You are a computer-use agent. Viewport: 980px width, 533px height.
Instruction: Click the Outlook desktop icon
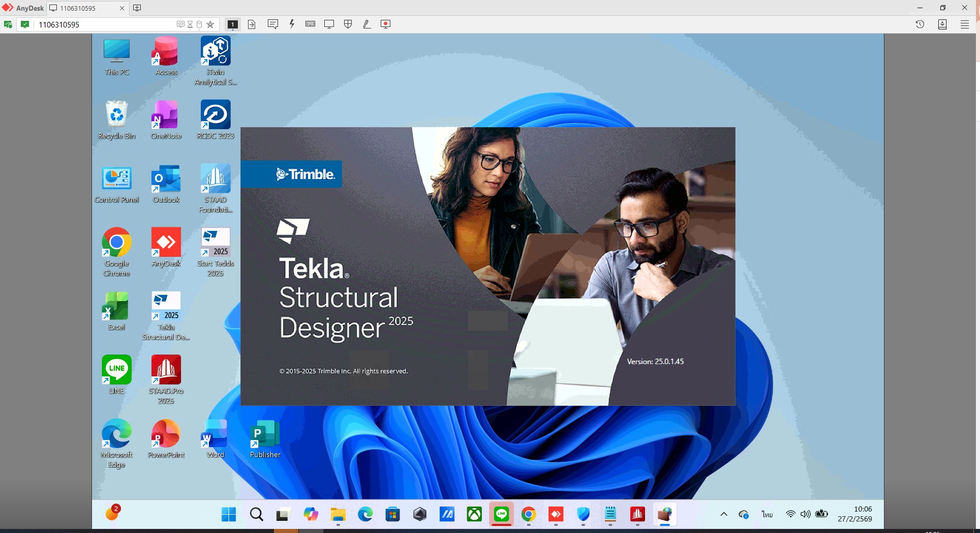click(x=166, y=184)
